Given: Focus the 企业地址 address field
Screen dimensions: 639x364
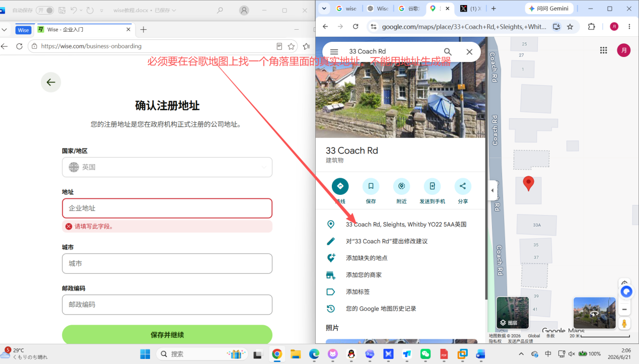Looking at the screenshot, I should [x=167, y=208].
